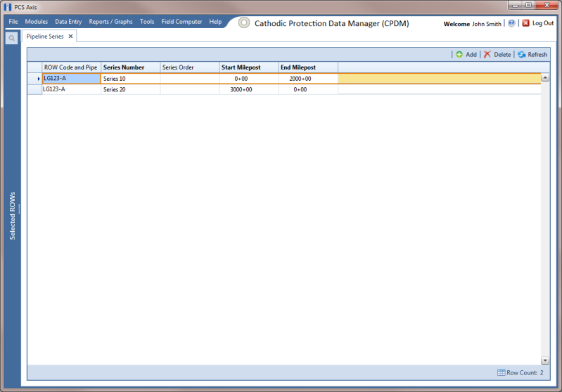562x392 pixels.
Task: Minimize the PCS Axis window
Action: (x=515, y=5)
